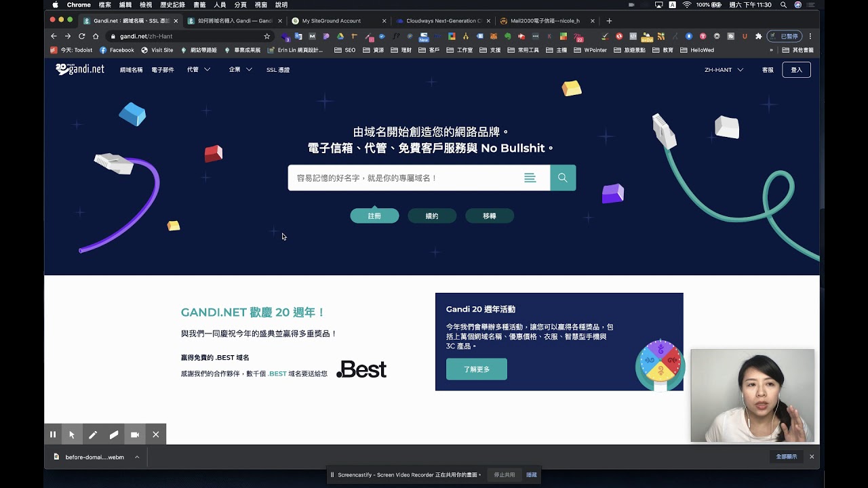Viewport: 868px width, 488px height.
Task: Click the address bar URL
Action: click(146, 36)
